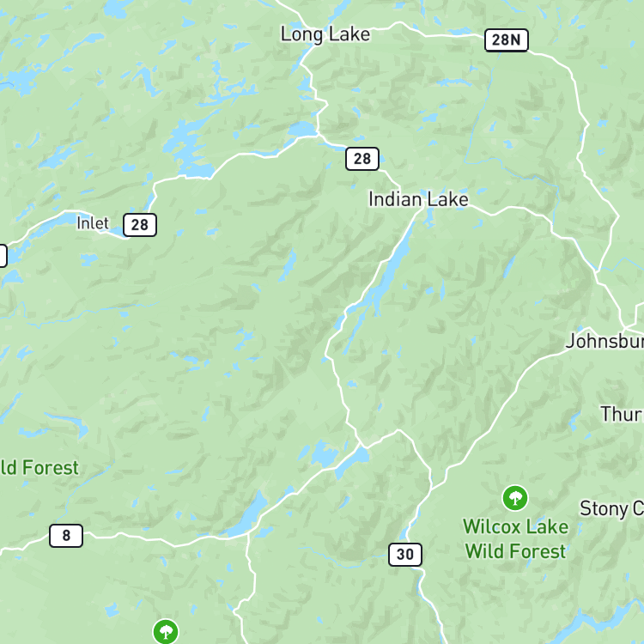Select the Indian Lake town label

tap(418, 199)
